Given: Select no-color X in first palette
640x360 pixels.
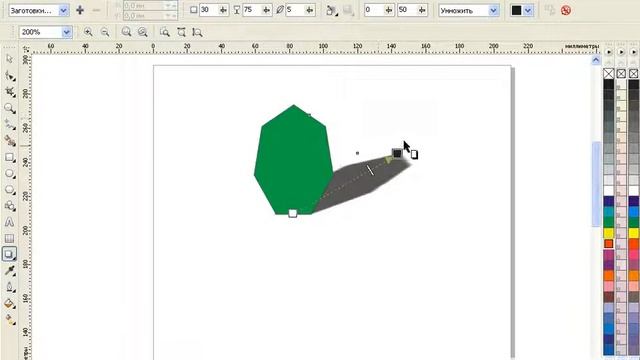Looking at the screenshot, I should coord(609,73).
